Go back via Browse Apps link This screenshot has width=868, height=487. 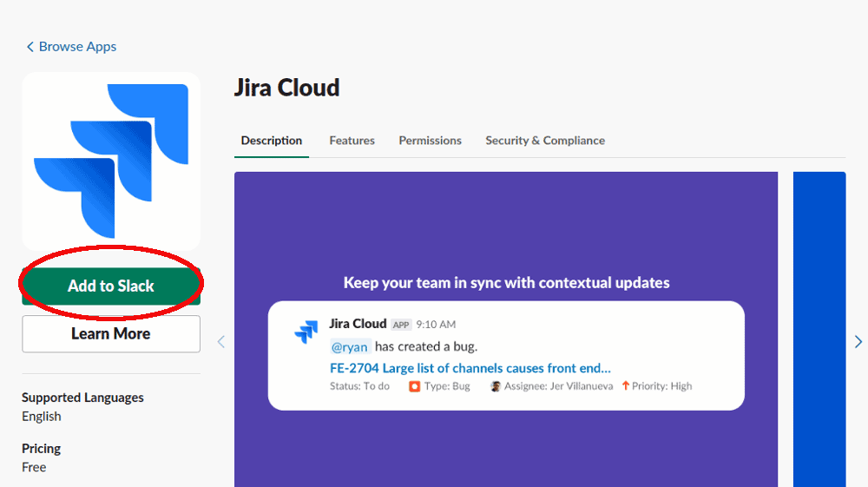[x=71, y=47]
